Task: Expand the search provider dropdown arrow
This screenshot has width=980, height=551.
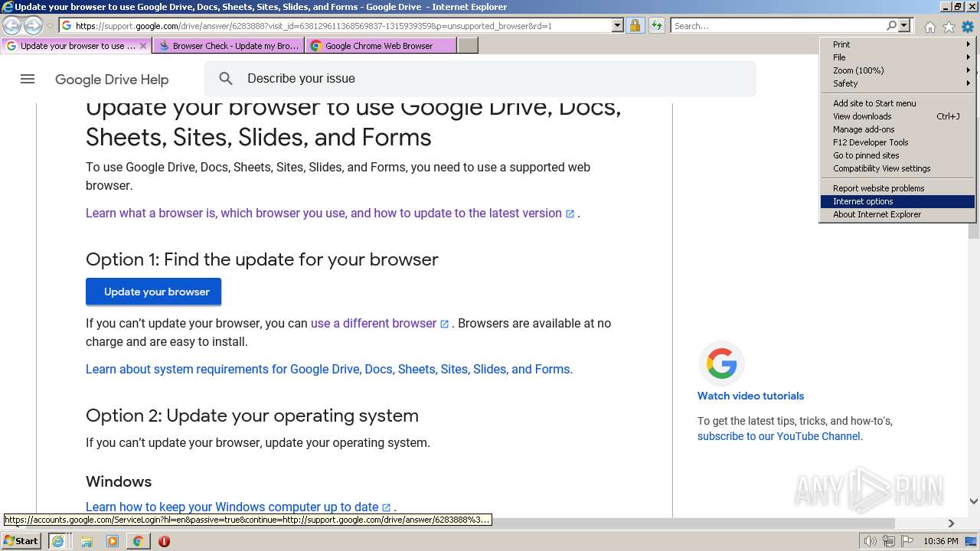Action: click(x=904, y=26)
